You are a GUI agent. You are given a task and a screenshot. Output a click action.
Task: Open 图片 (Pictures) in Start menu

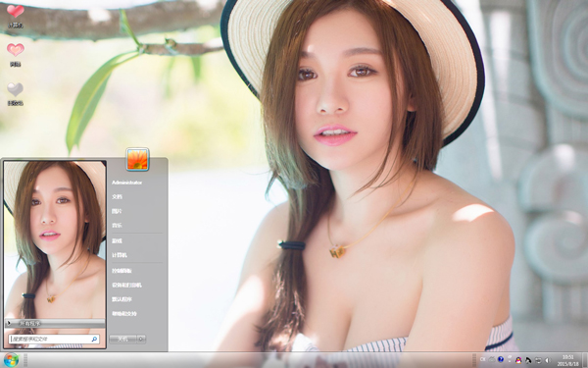(x=117, y=211)
